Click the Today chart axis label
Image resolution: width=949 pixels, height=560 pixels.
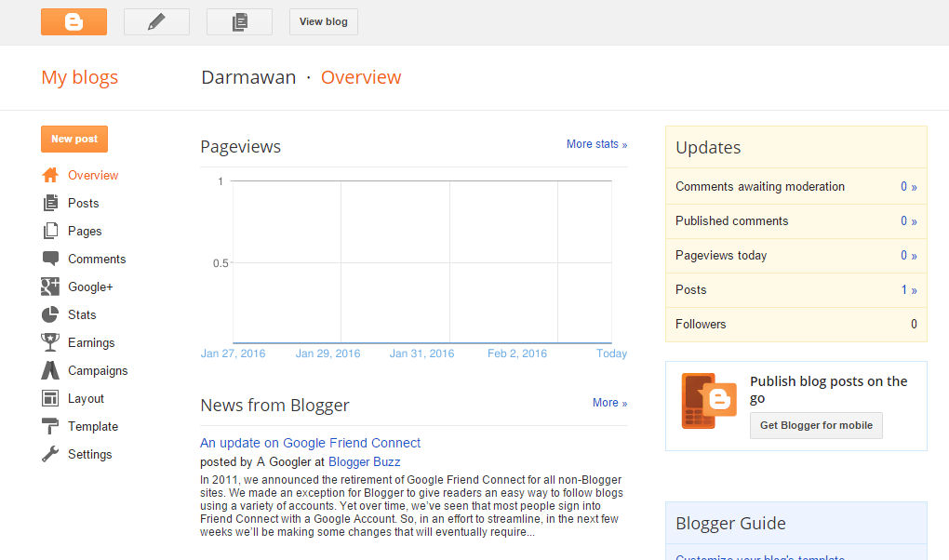tap(611, 353)
